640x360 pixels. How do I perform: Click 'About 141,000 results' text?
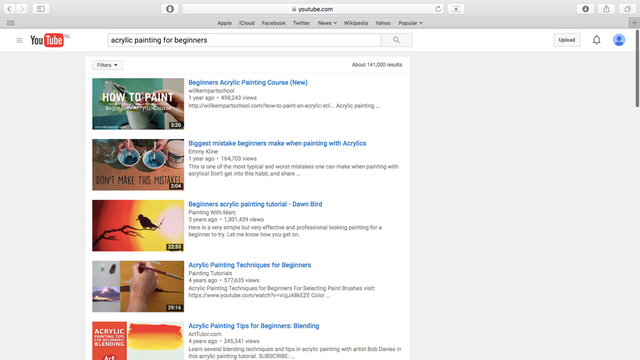377,64
